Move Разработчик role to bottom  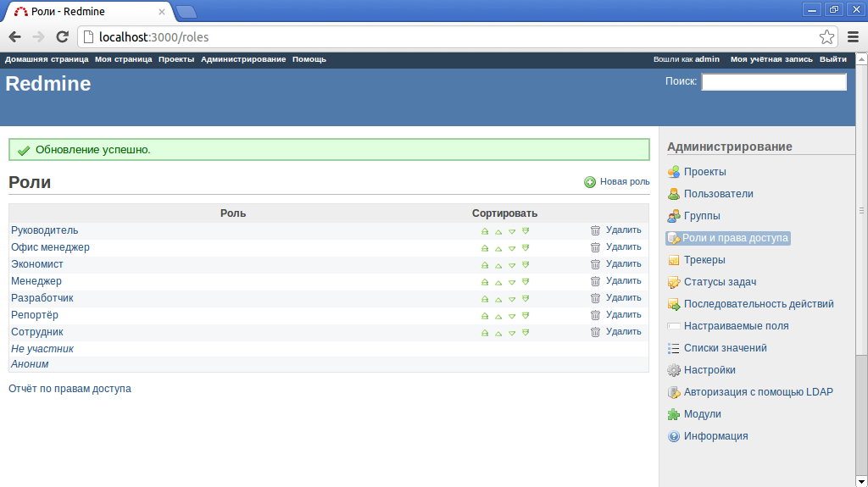coord(526,299)
